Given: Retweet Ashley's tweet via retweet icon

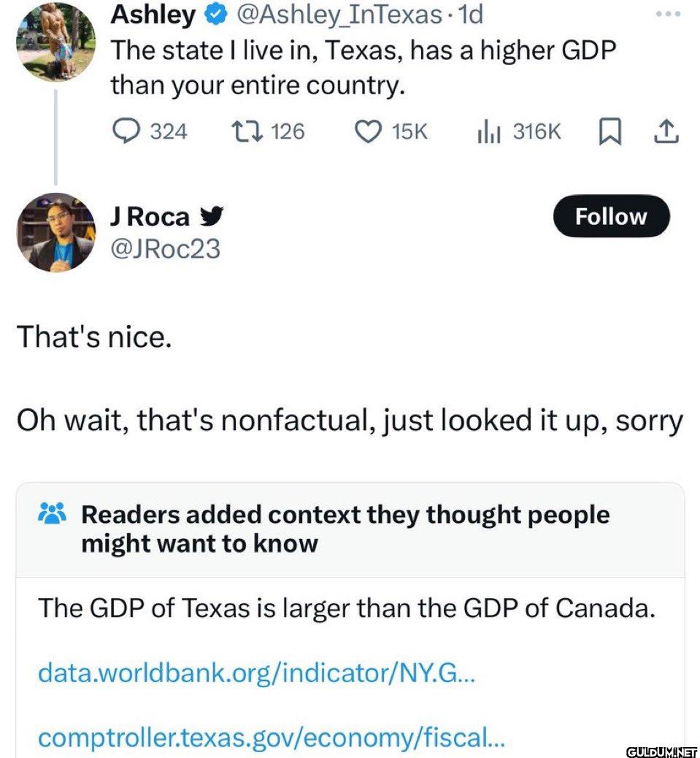Looking at the screenshot, I should (247, 131).
